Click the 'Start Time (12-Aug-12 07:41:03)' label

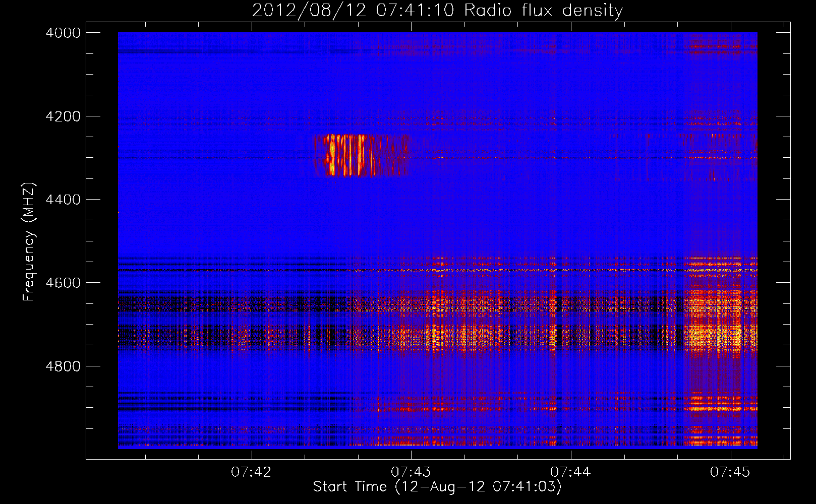437,487
